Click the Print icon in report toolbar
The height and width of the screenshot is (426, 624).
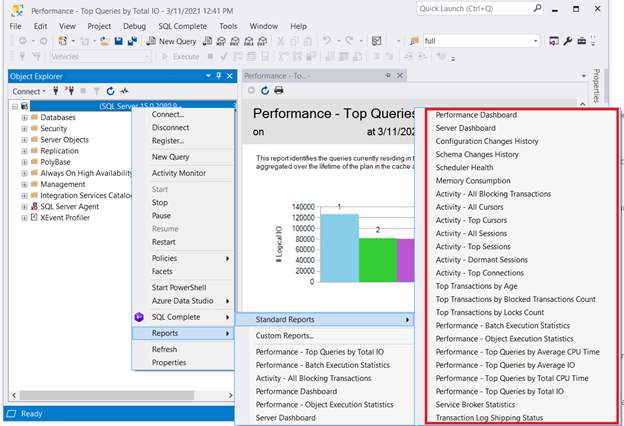(x=279, y=90)
